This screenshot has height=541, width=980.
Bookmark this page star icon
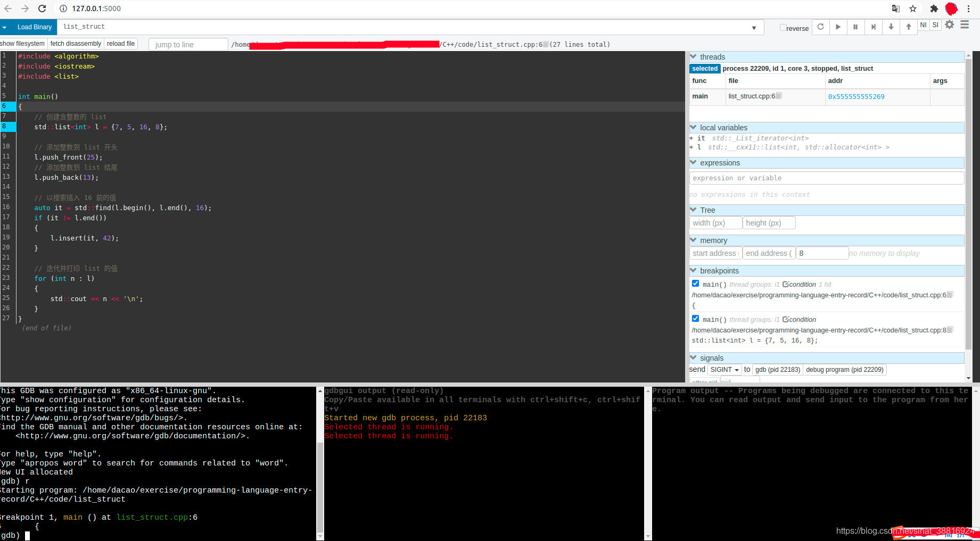pyautogui.click(x=913, y=9)
